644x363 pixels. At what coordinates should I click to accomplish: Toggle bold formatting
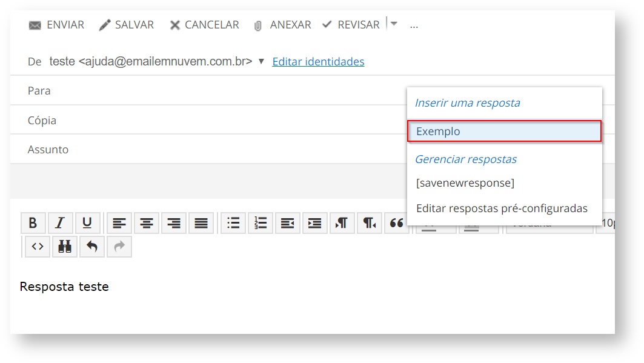tap(33, 223)
